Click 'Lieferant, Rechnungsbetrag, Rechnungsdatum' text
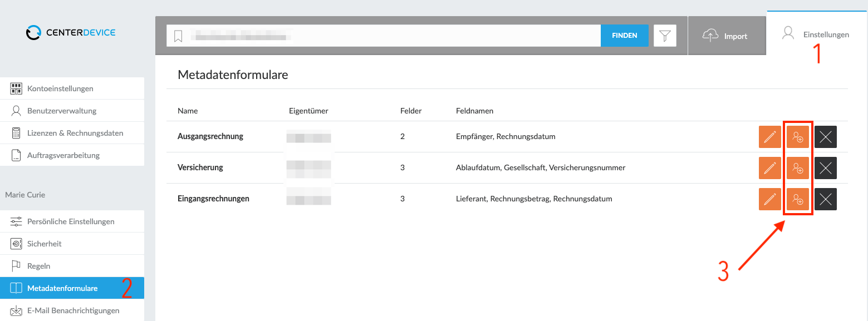868x321 pixels. pos(534,199)
